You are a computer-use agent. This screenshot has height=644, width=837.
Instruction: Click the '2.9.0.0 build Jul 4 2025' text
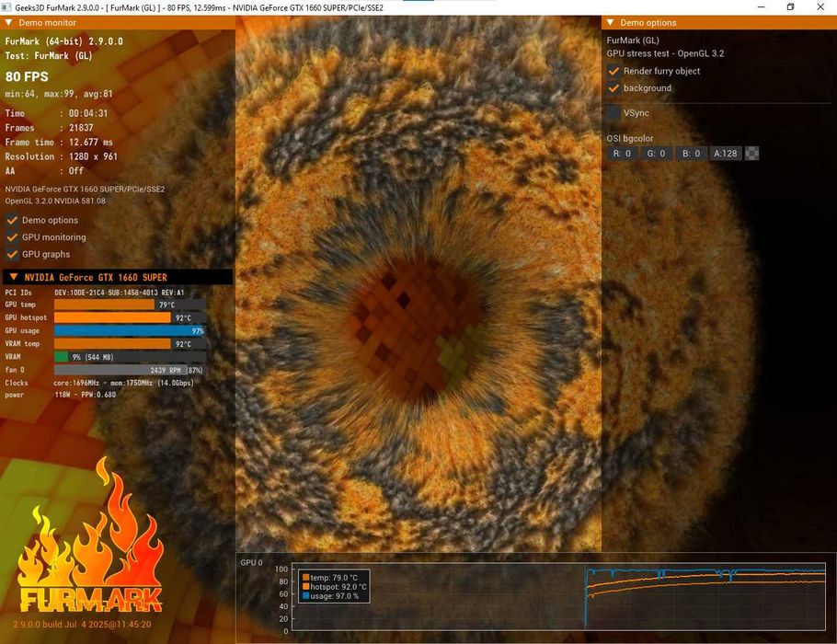pyautogui.click(x=82, y=625)
